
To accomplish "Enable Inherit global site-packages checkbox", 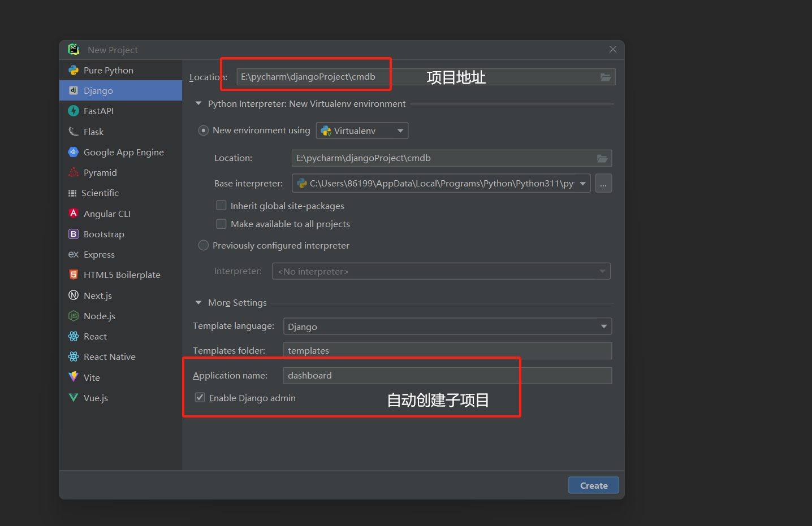I will coord(222,206).
